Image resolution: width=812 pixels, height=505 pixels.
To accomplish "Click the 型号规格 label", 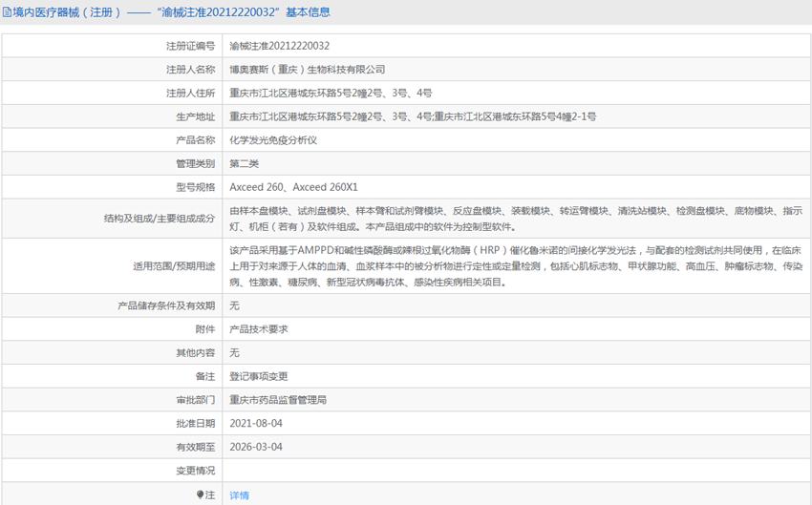I will tap(195, 187).
